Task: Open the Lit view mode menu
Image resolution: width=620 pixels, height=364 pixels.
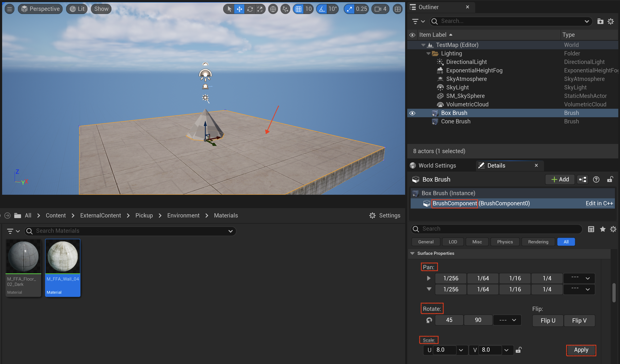Action: pos(77,9)
